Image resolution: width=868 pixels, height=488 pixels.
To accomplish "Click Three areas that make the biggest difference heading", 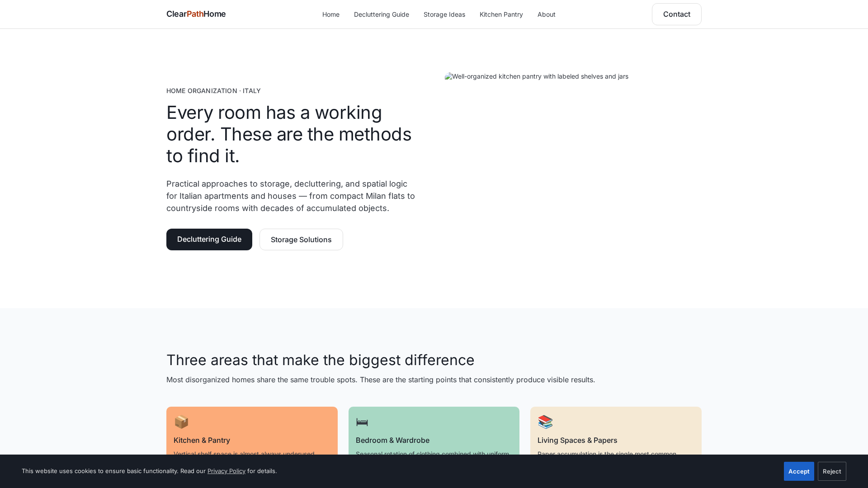I will coord(320,360).
